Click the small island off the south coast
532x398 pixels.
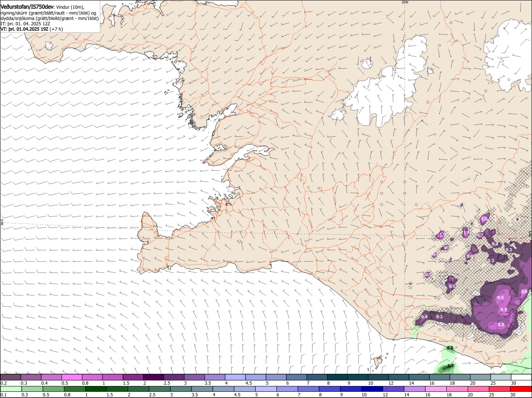pyautogui.click(x=378, y=361)
